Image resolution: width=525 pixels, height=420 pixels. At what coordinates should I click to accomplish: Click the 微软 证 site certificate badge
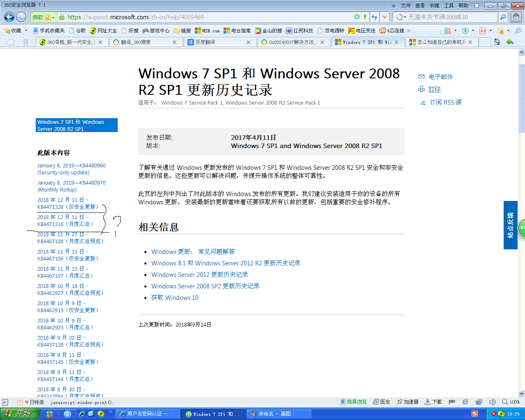(43, 17)
